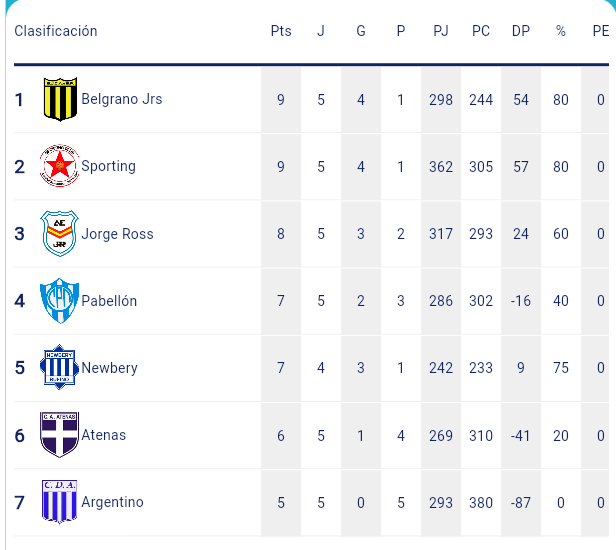Image resolution: width=616 pixels, height=550 pixels.
Task: Click the PE column header
Action: pyautogui.click(x=601, y=31)
